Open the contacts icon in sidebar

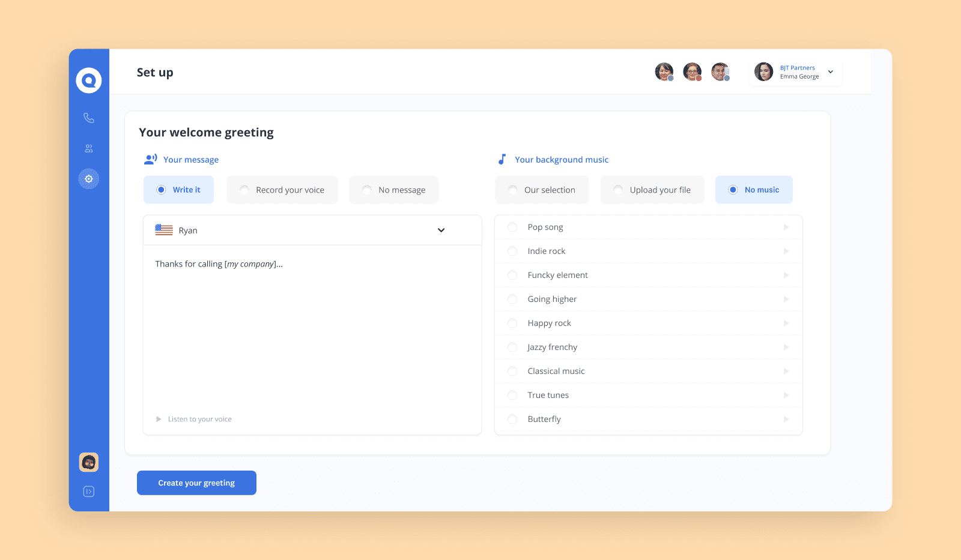[89, 148]
